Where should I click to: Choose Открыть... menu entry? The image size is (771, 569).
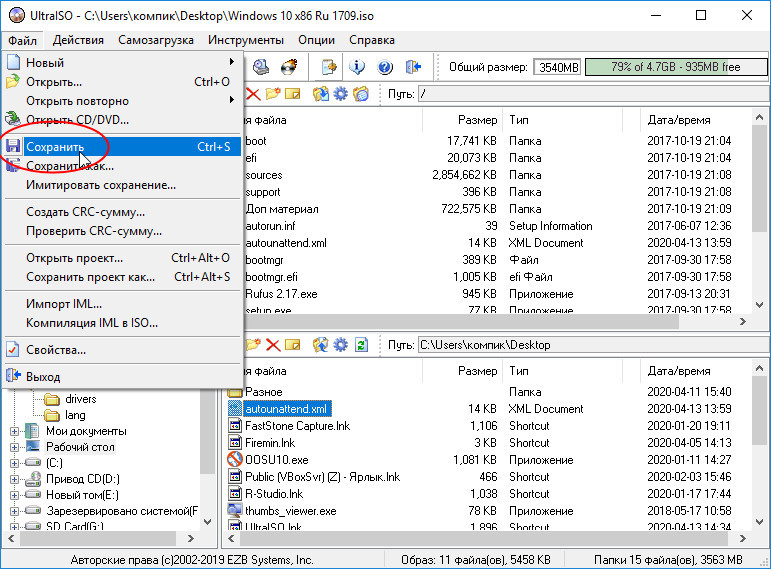click(x=122, y=82)
